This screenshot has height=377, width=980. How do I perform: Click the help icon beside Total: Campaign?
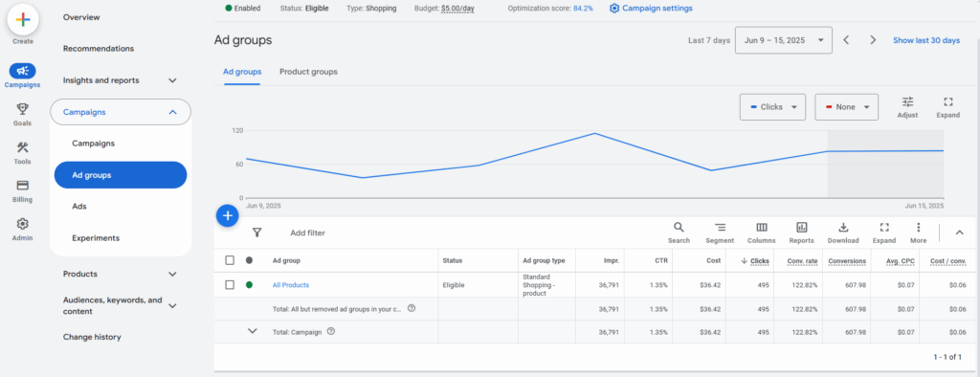click(x=331, y=332)
